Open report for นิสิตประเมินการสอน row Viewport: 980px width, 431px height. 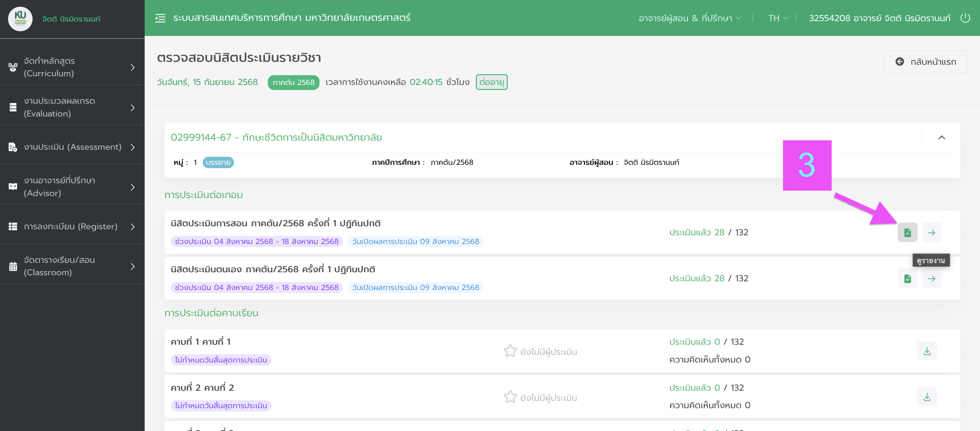(907, 232)
